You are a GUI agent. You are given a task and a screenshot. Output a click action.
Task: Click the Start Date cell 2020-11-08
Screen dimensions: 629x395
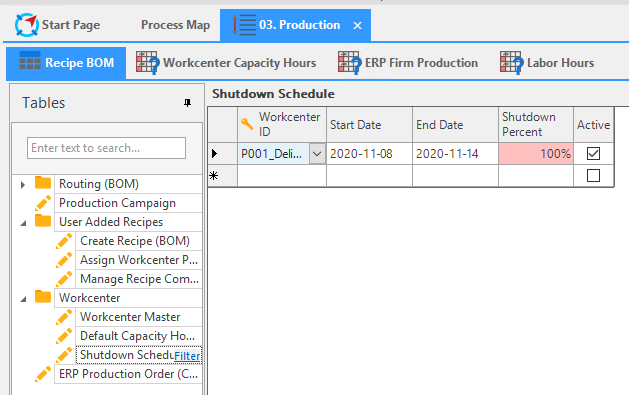[369, 154]
